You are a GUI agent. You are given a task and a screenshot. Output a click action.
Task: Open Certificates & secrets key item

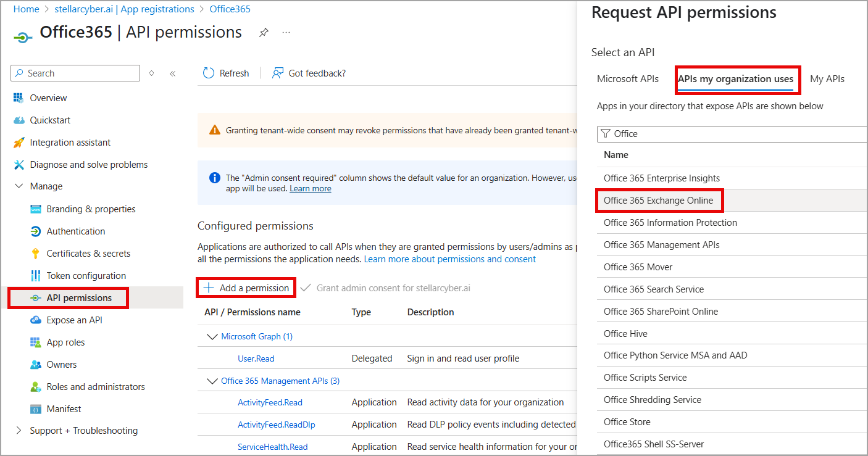tap(88, 254)
